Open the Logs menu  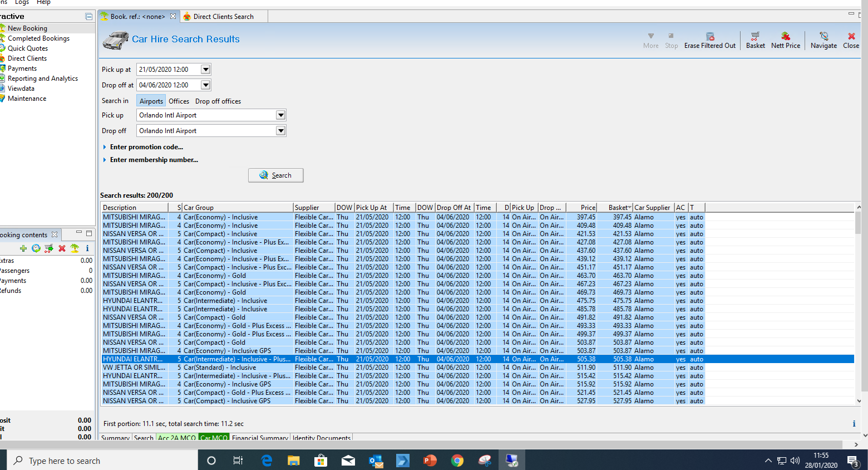coord(22,3)
